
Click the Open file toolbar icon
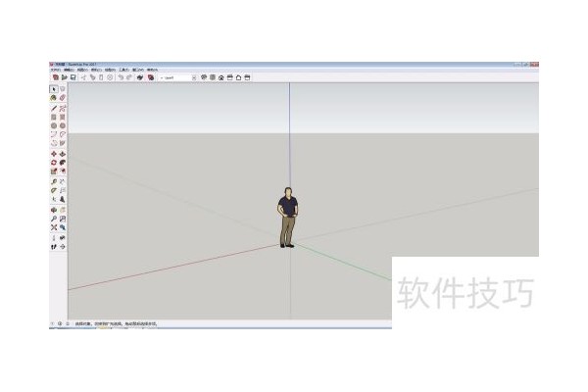(64, 77)
